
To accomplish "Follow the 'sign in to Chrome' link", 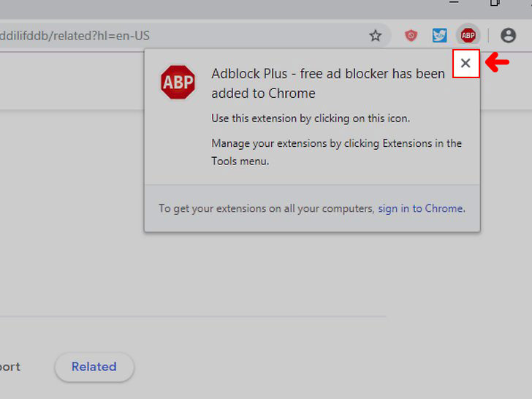I will click(x=422, y=208).
